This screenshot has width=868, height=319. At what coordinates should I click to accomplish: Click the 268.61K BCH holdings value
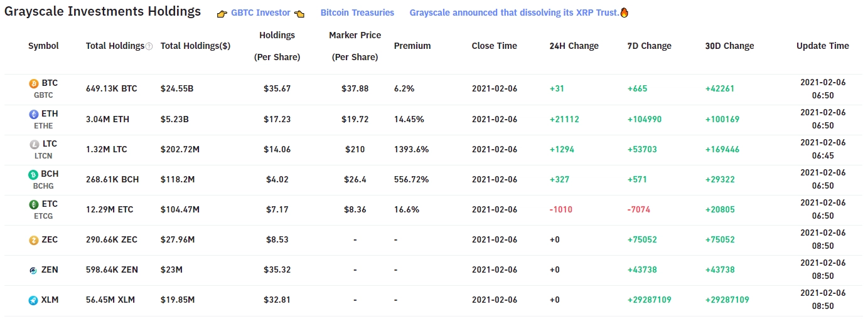(112, 179)
